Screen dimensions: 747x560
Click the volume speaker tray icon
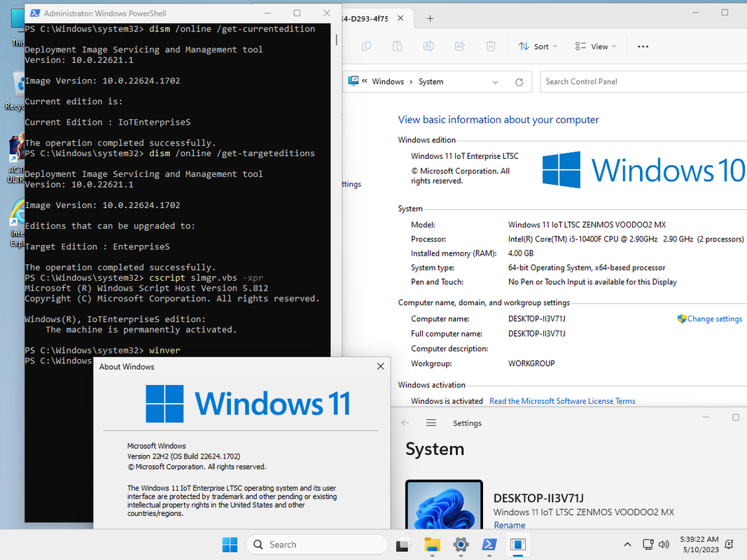(x=663, y=545)
